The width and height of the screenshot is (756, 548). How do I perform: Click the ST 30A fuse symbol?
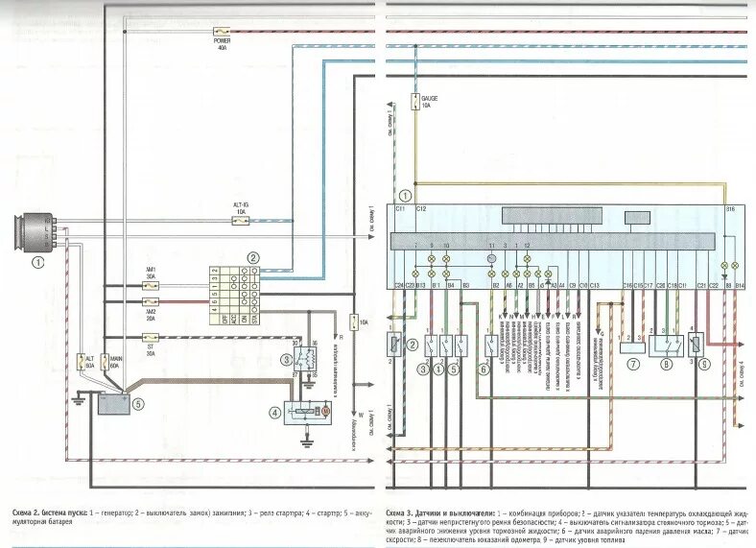click(x=151, y=338)
